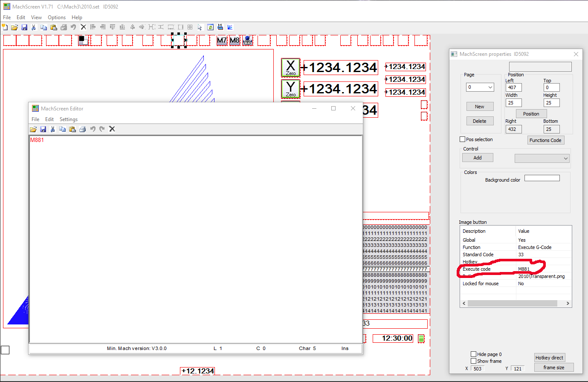Screen dimensions: 588x382
Task: Click the New page button
Action: pos(480,107)
